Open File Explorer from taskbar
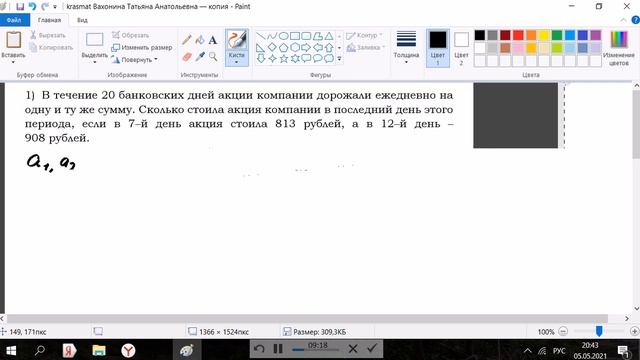640x360 pixels. point(99,350)
